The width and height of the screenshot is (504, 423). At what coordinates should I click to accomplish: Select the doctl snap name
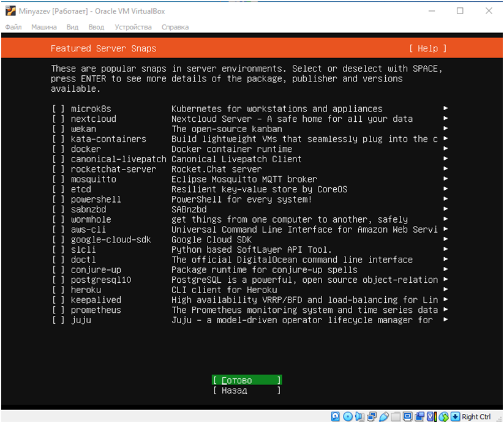pos(83,260)
